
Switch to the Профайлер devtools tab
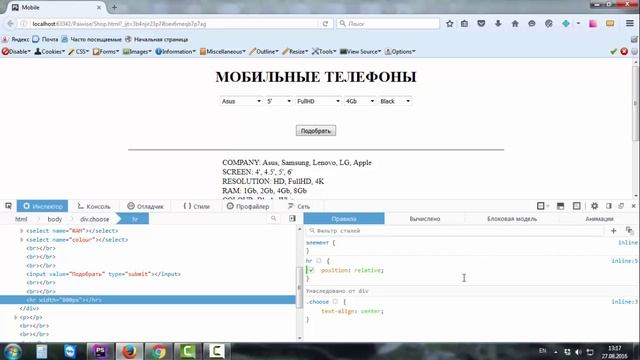click(x=248, y=206)
